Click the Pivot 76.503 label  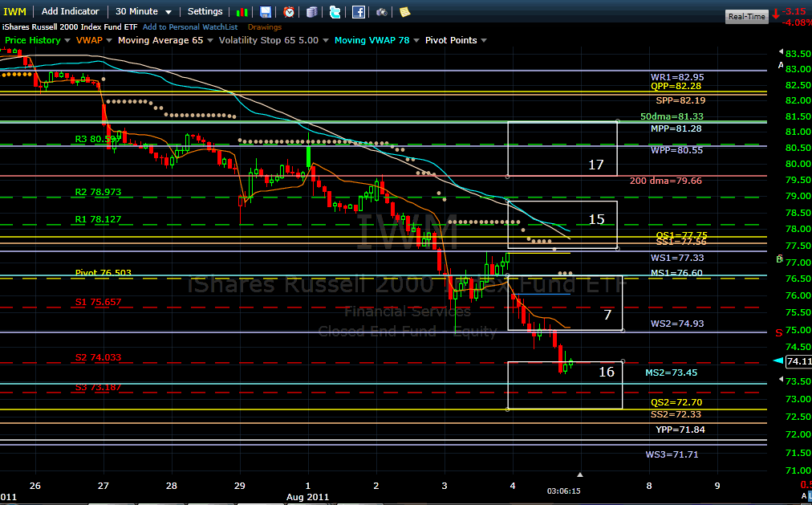103,273
